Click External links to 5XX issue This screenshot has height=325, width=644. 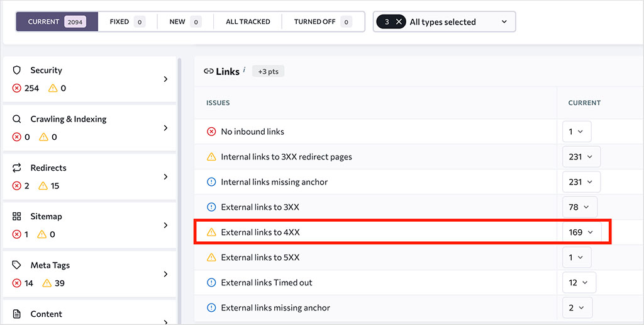pos(260,258)
